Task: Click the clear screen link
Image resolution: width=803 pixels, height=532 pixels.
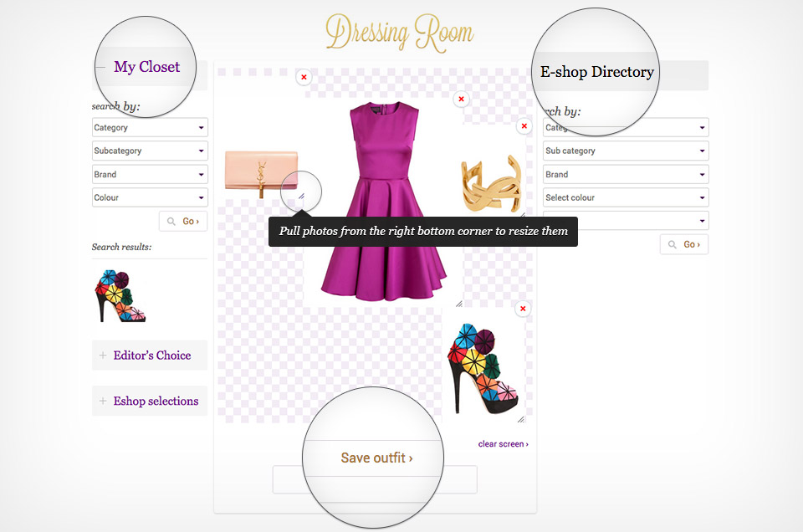Action: pyautogui.click(x=502, y=443)
